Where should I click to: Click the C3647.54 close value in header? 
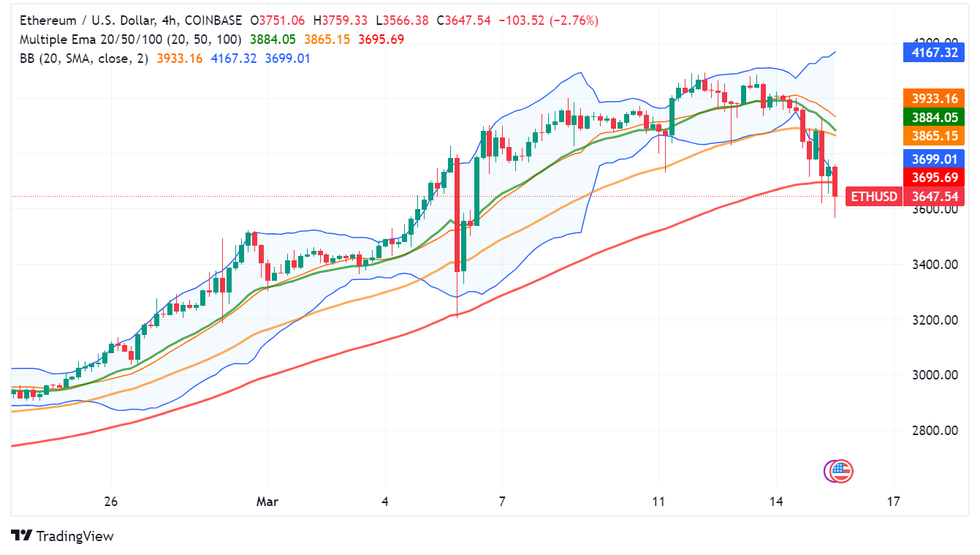464,20
